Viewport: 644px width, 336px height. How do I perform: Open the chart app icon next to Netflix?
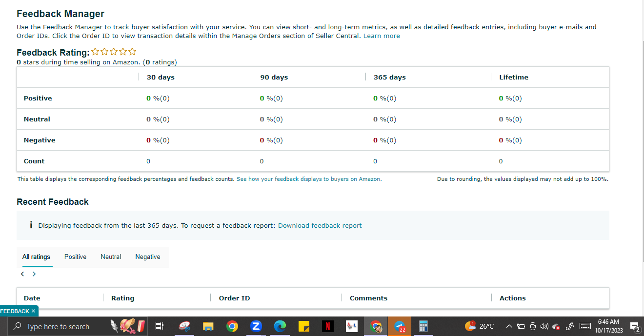[x=352, y=326]
